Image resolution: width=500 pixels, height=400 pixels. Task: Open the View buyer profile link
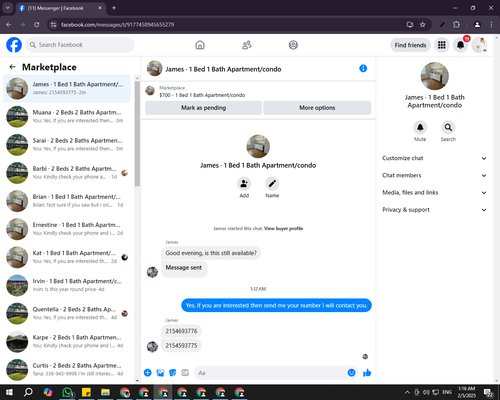[283, 229]
